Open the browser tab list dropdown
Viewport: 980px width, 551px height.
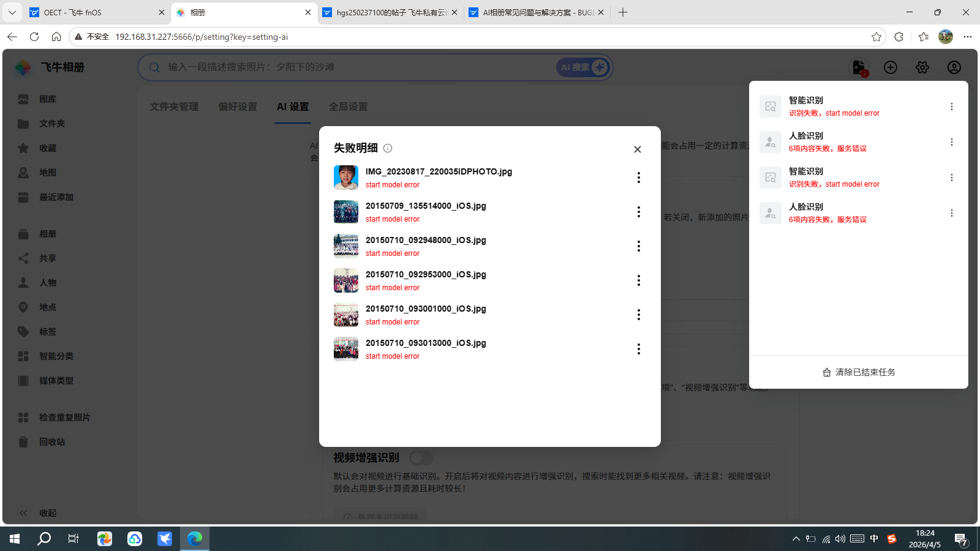(x=12, y=12)
